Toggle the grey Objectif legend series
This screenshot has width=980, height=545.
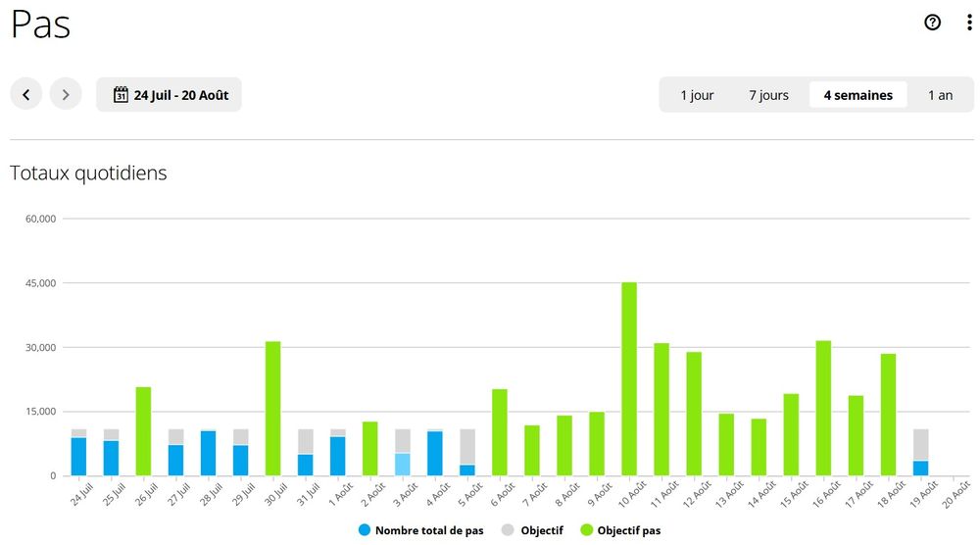click(541, 530)
